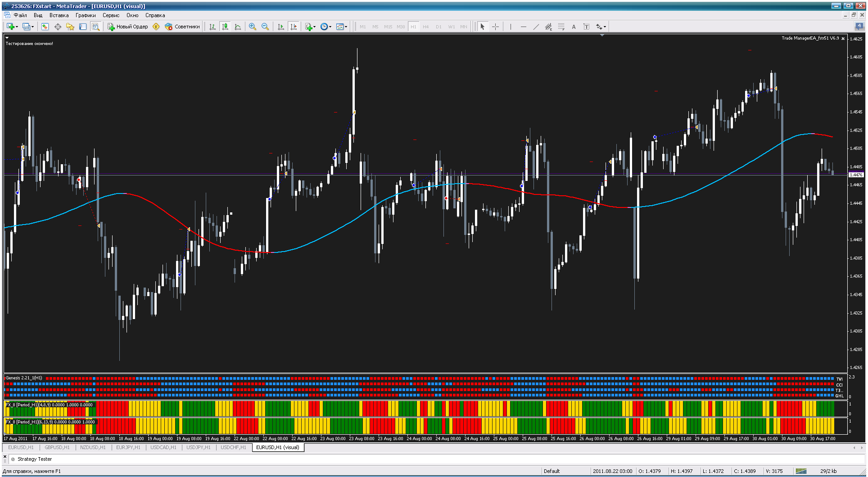
Task: Toggle chart shift from right edge
Action: 294,27
